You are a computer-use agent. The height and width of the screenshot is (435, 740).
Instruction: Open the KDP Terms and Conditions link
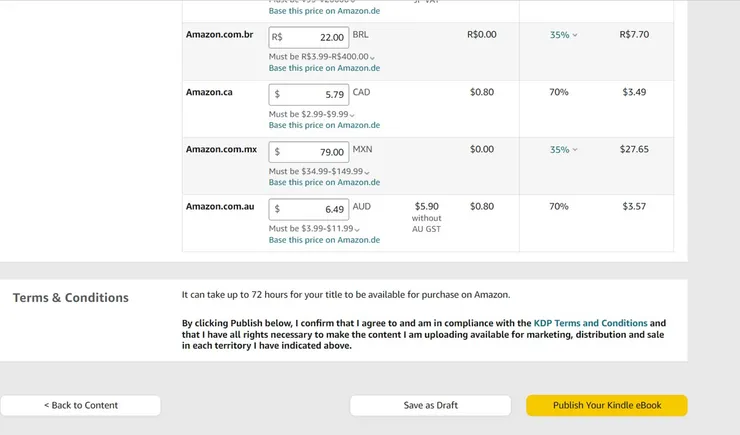590,323
